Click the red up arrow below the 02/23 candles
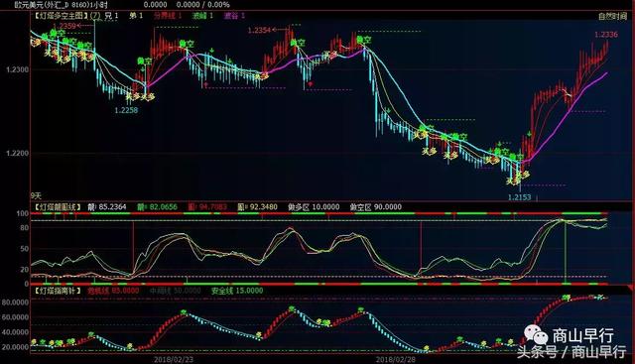This screenshot has width=635, height=364. point(206,84)
